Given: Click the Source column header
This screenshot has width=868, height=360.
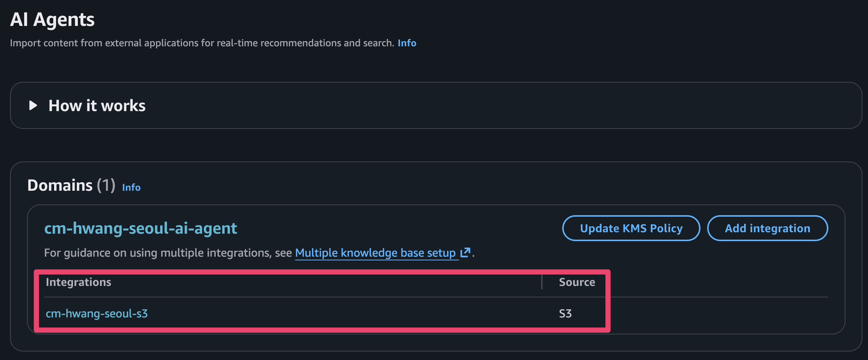Looking at the screenshot, I should pyautogui.click(x=577, y=282).
